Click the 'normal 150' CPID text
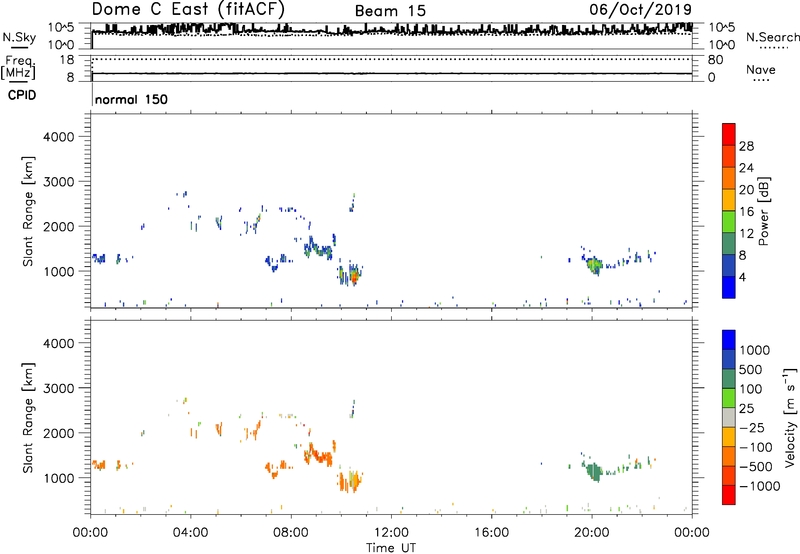 (x=131, y=99)
